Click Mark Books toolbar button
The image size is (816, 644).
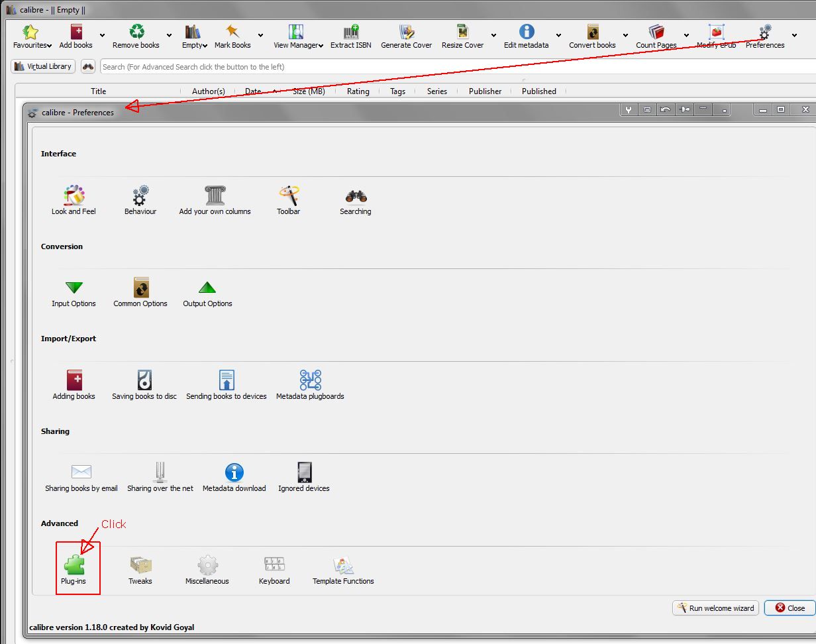(x=232, y=36)
